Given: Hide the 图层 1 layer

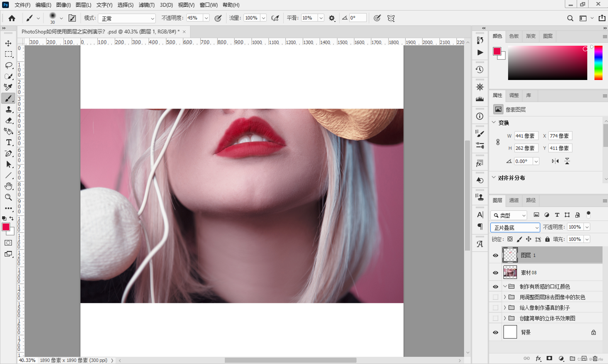Looking at the screenshot, I should click(496, 255).
